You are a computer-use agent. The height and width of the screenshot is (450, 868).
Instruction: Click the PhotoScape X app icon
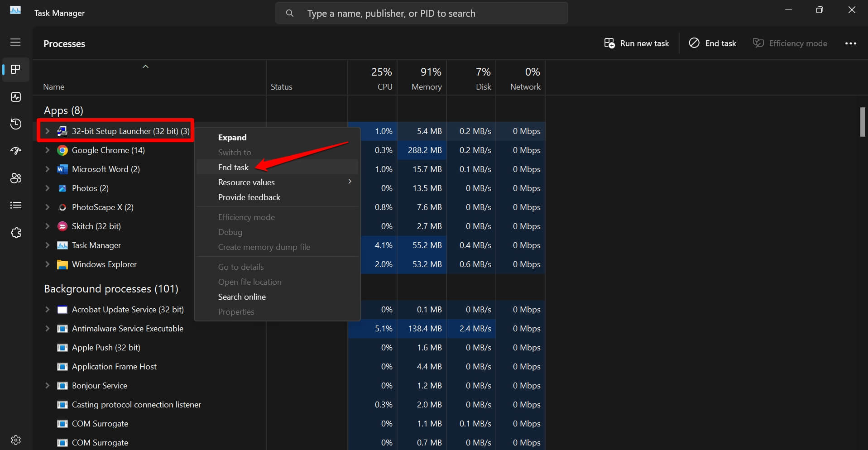pyautogui.click(x=62, y=207)
